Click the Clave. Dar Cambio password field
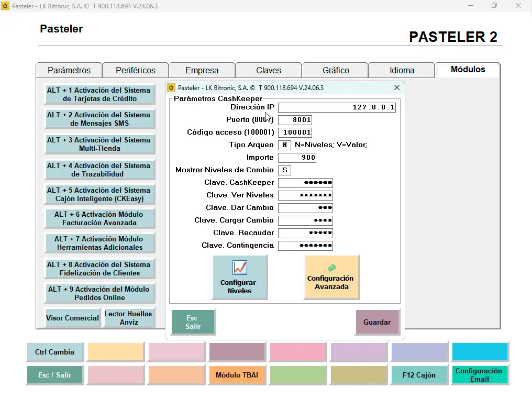The height and width of the screenshot is (410, 532). click(x=305, y=208)
